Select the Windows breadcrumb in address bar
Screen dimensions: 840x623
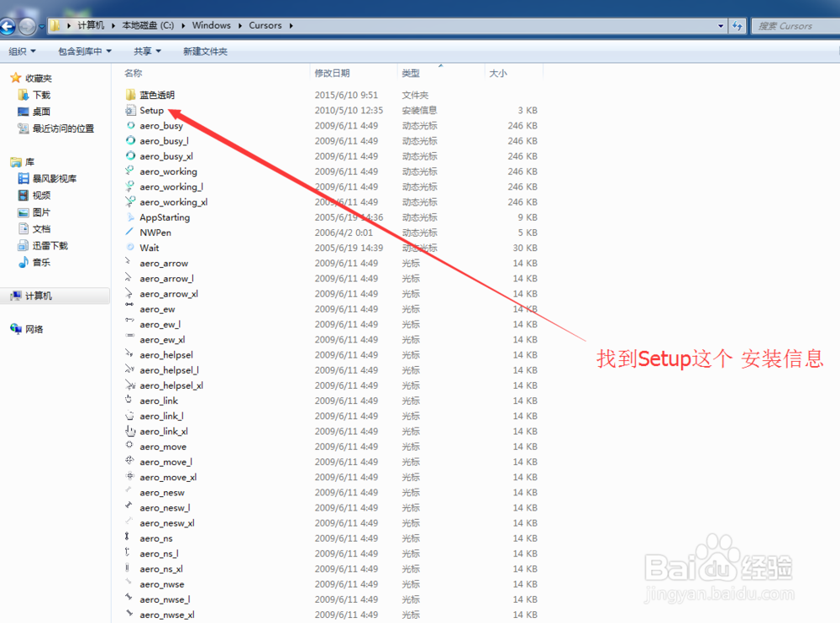point(211,25)
